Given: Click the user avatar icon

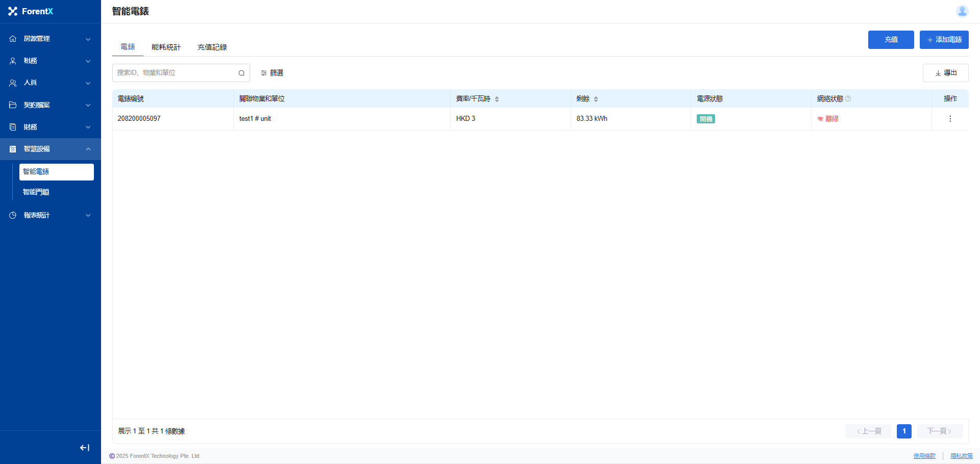Looking at the screenshot, I should (962, 11).
